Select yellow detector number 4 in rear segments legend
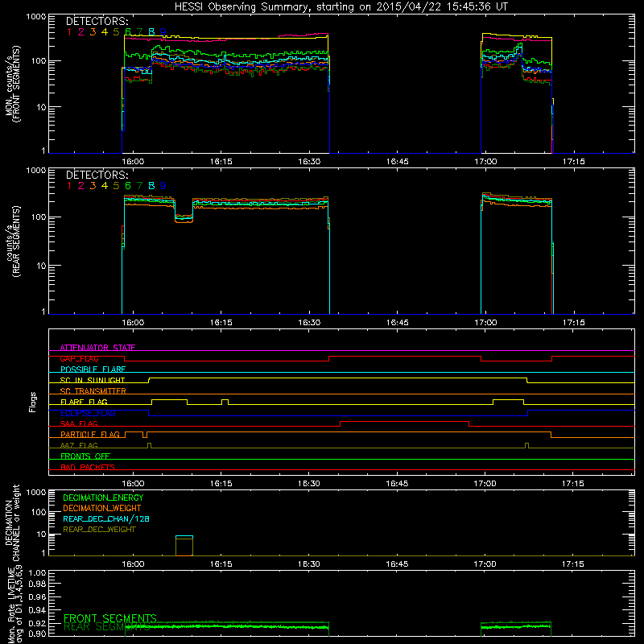The height and width of the screenshot is (644, 644). [x=105, y=186]
